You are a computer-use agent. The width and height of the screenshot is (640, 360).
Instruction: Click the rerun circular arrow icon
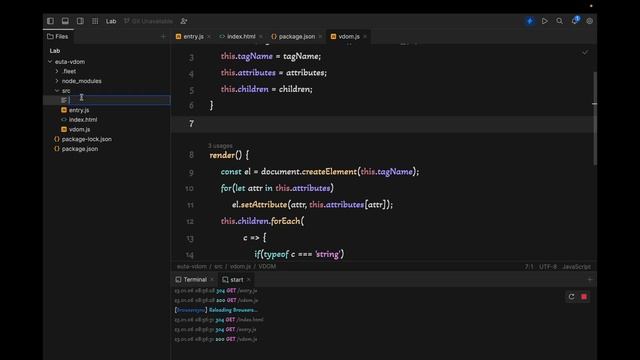(x=571, y=297)
